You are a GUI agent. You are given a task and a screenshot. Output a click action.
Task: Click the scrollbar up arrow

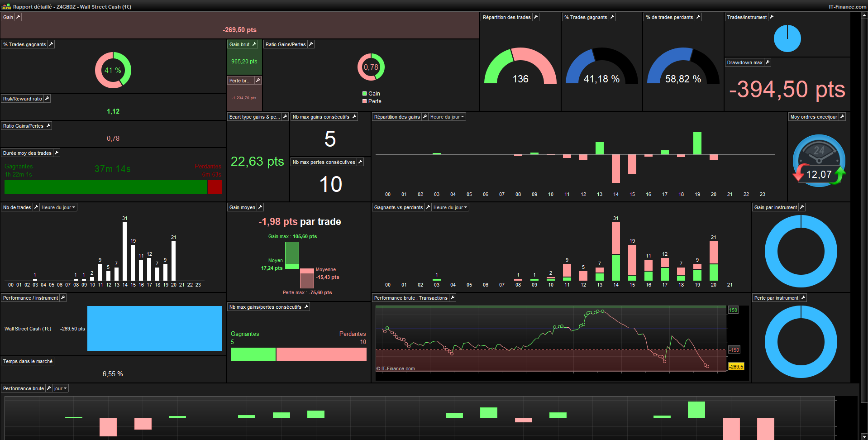(864, 15)
